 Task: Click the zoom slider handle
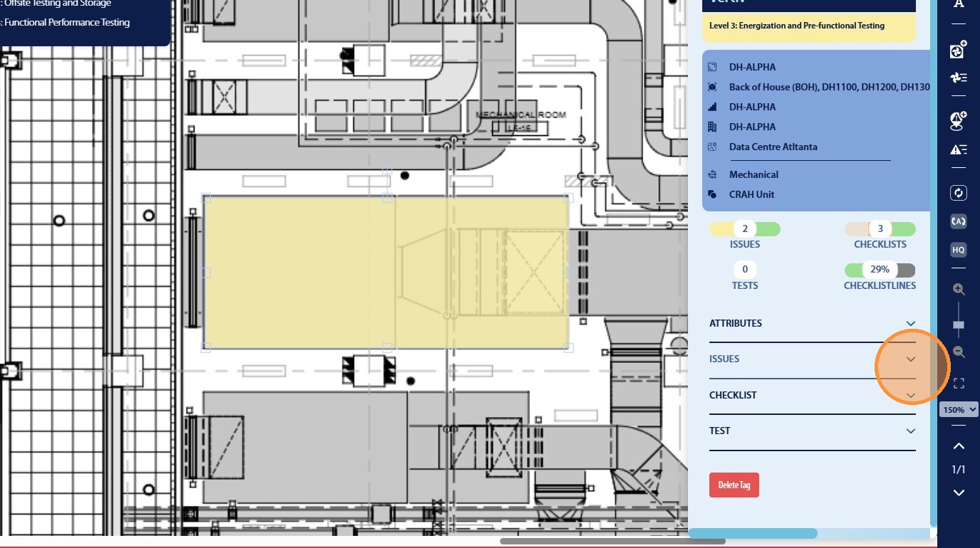coord(959,325)
